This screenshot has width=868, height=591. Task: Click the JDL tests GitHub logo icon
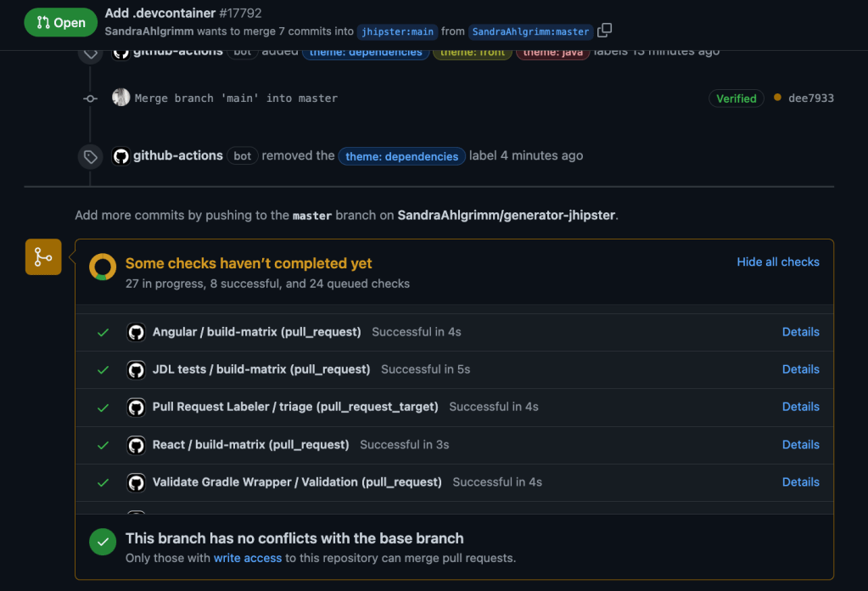[136, 369]
